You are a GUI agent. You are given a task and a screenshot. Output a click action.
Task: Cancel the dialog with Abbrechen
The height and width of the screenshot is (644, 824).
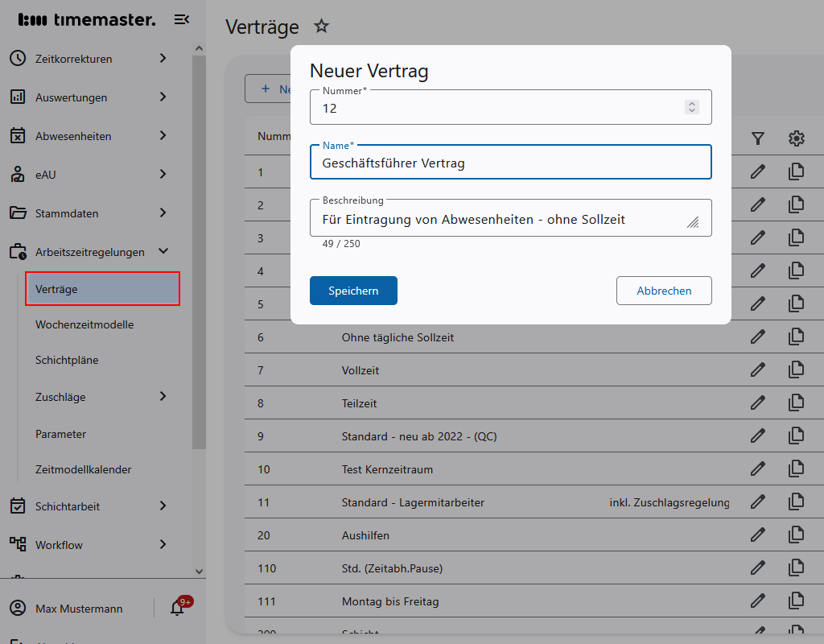[x=664, y=291]
